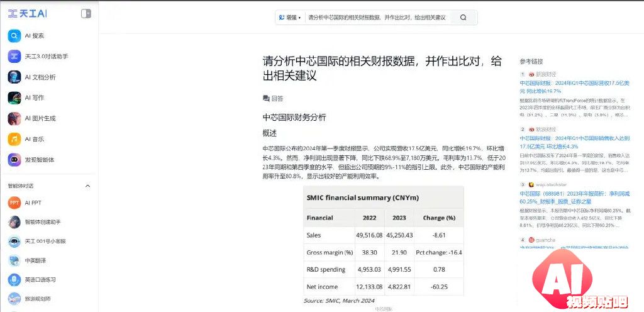Click the 回答 chat bubble icon
The image size is (644, 312).
point(266,99)
